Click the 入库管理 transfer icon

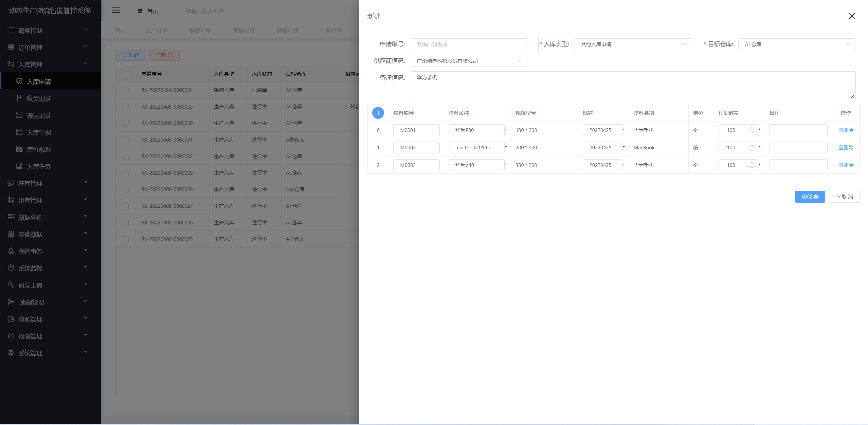[x=11, y=64]
